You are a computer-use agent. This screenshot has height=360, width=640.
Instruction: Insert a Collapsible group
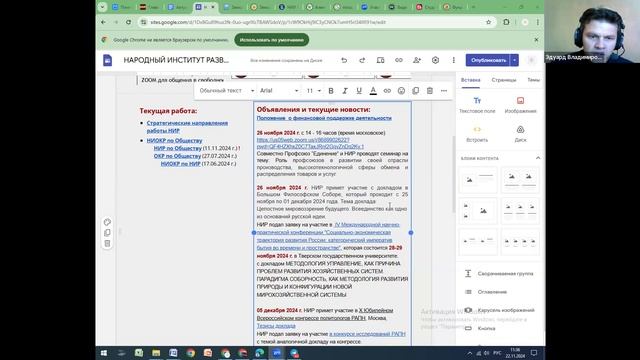coord(499,273)
